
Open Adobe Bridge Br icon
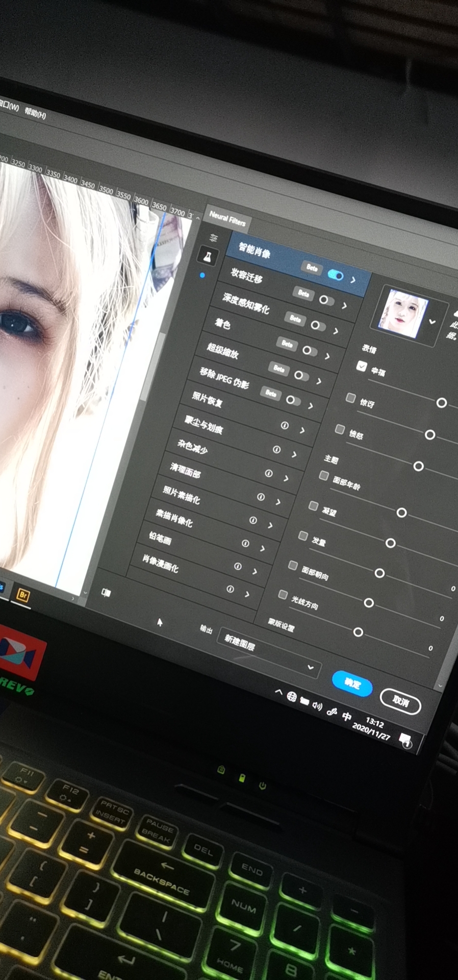(x=23, y=595)
